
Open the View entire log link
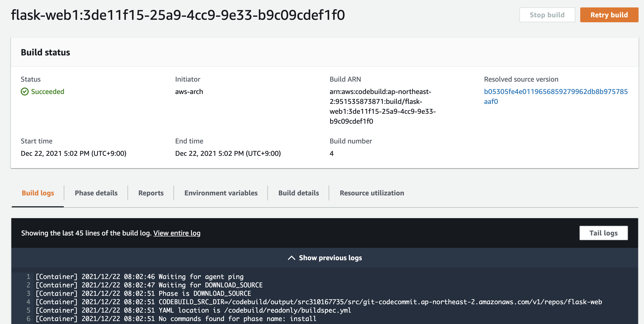[177, 233]
